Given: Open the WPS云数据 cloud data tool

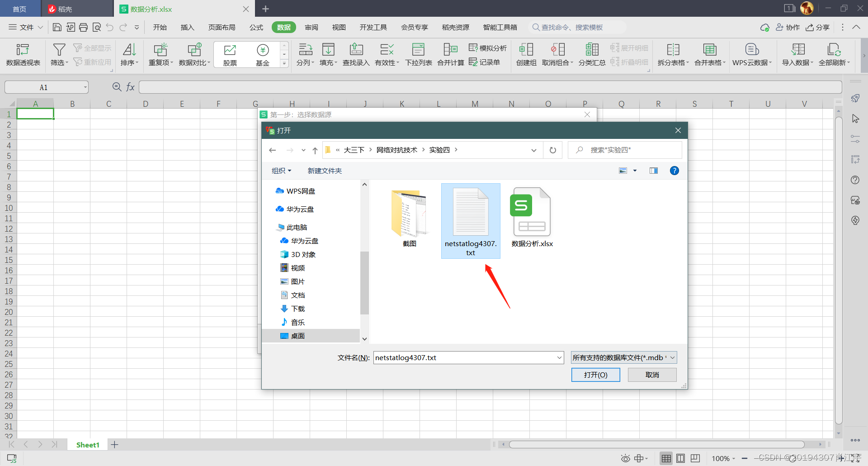Looking at the screenshot, I should click(752, 54).
